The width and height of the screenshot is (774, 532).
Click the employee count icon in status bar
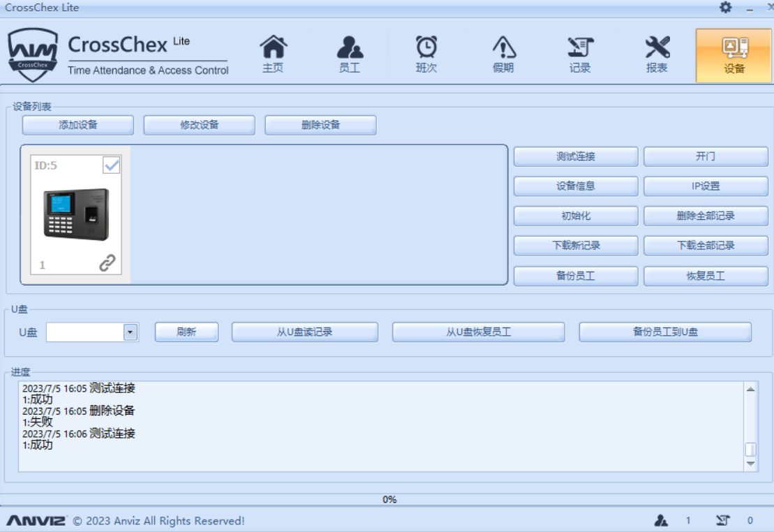click(661, 520)
